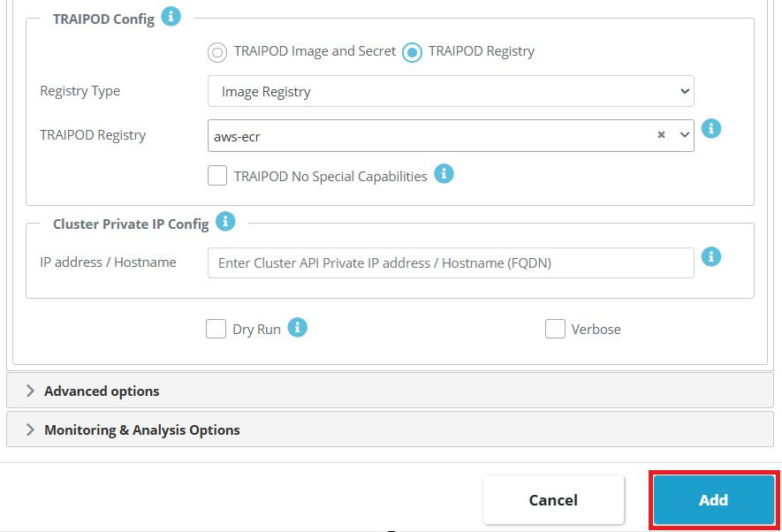Expand Monitoring & Analysis Options section

pos(390,429)
